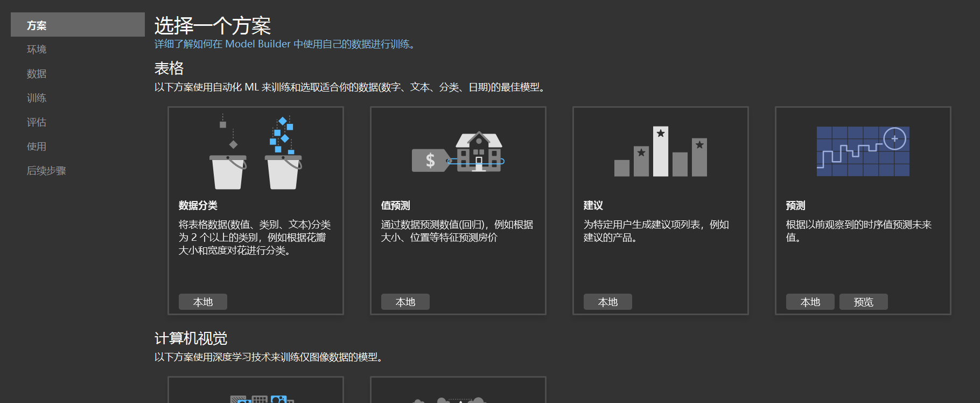Choose 本地 under 建议 scenario
Image resolution: width=980 pixels, height=403 pixels.
tap(608, 302)
